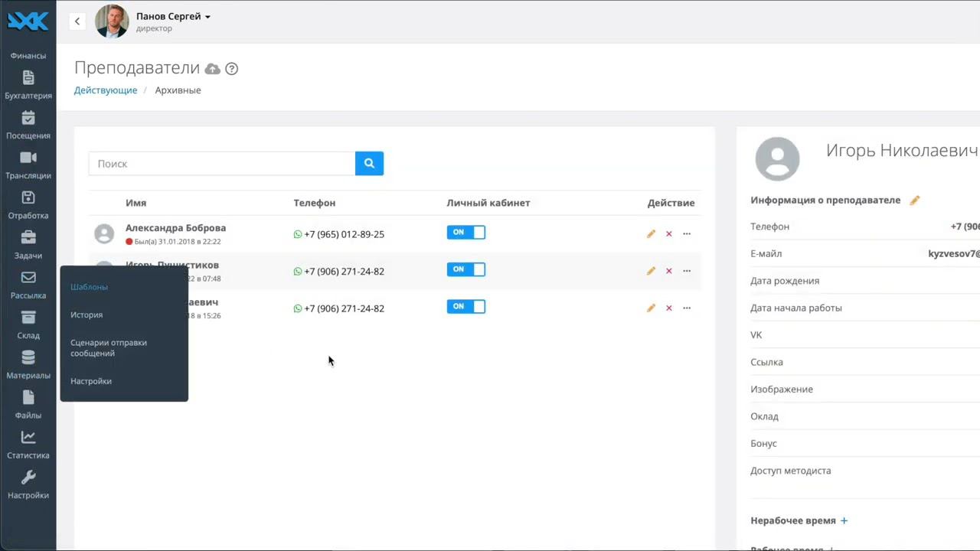The height and width of the screenshot is (551, 980).
Task: Click Александра Боброва avatar icon
Action: pos(104,233)
